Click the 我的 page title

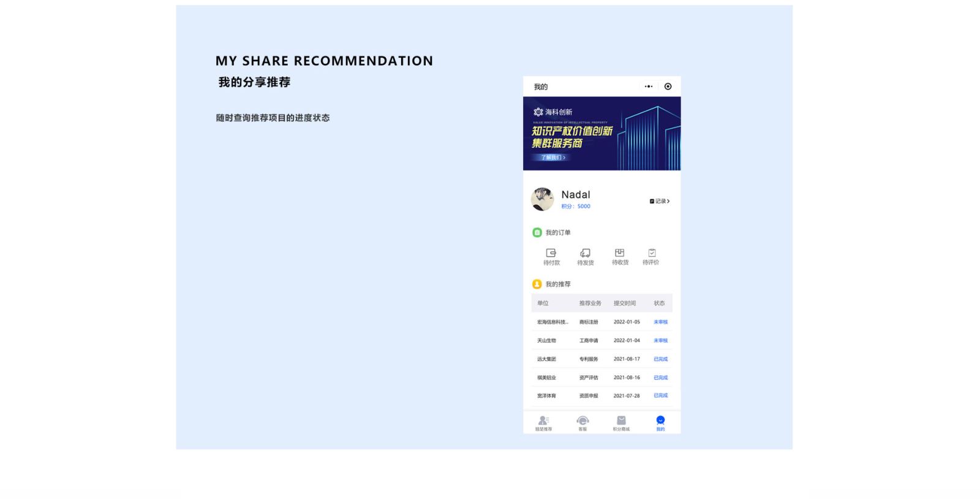[541, 87]
